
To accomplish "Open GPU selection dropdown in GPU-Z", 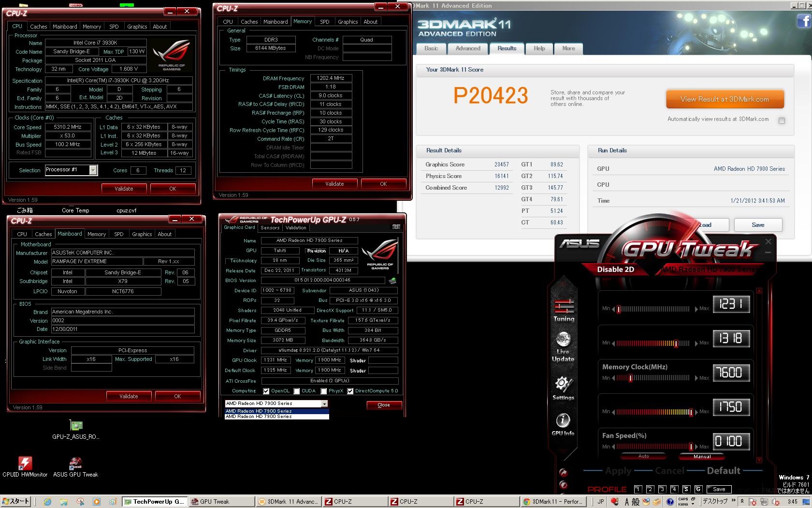I will tap(324, 403).
